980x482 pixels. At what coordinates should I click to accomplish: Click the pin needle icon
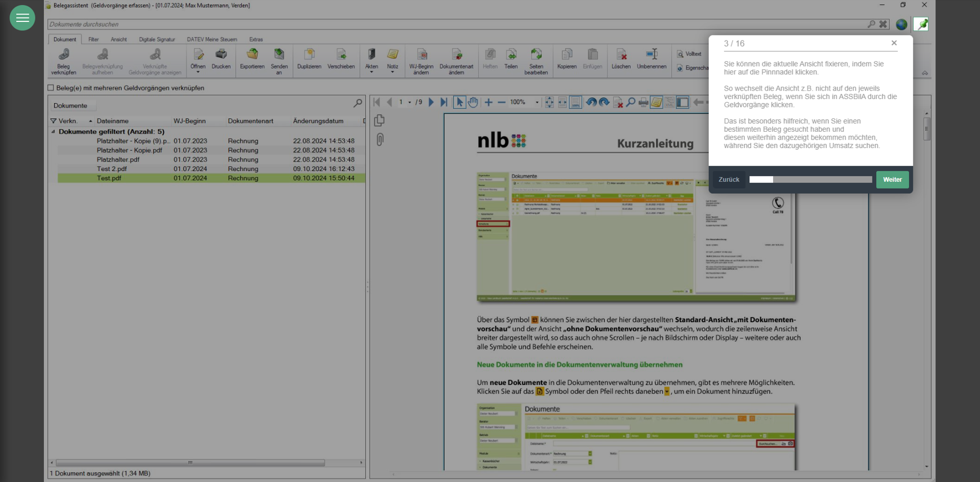(x=921, y=24)
